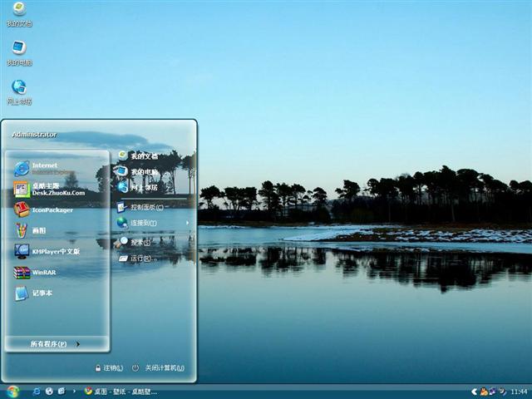Screen dimensions: 532x399
Task: Click the Administrator user name header
Action: pos(34,135)
